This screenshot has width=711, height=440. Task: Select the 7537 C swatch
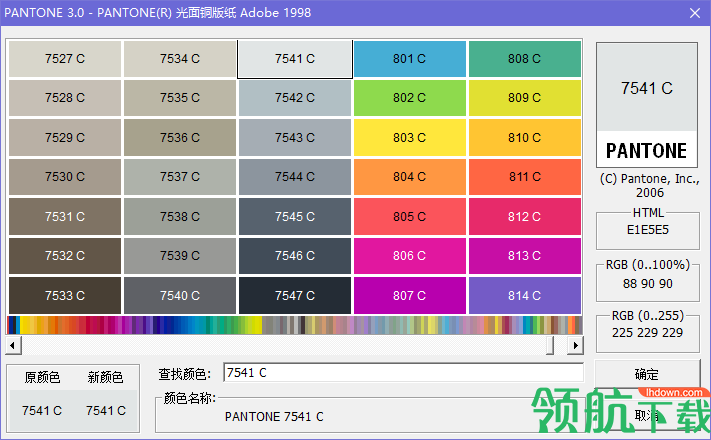pos(180,177)
